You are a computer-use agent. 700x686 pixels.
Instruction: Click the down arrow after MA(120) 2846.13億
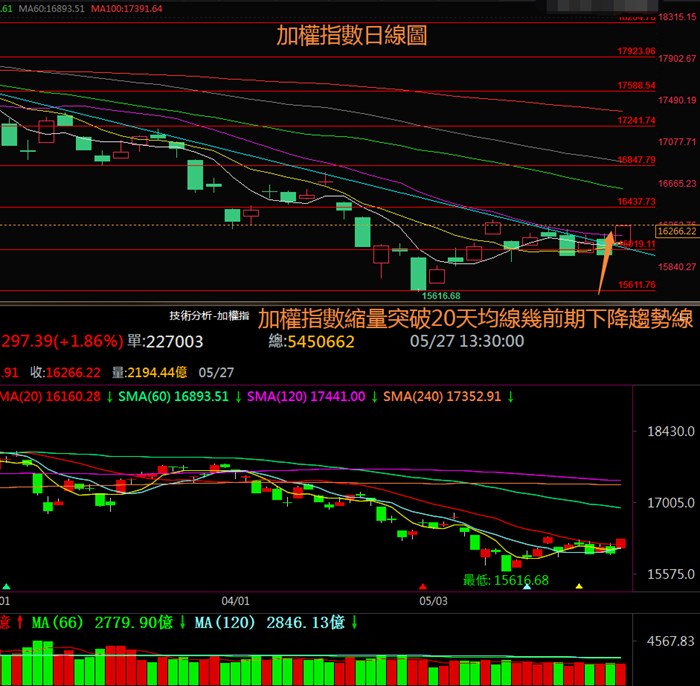coord(354,622)
